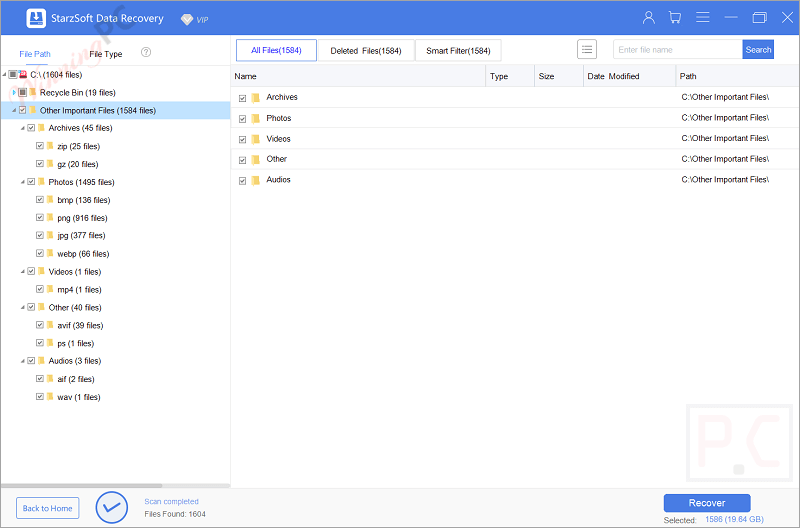The image size is (800, 528).
Task: Click the Photos folder icon in file list
Action: point(256,118)
